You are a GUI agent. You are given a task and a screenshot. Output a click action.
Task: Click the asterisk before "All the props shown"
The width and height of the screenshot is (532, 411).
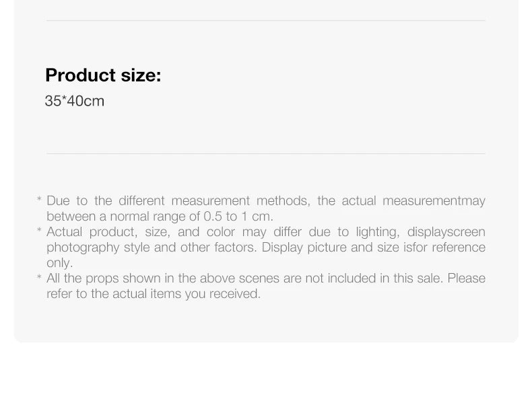click(39, 278)
